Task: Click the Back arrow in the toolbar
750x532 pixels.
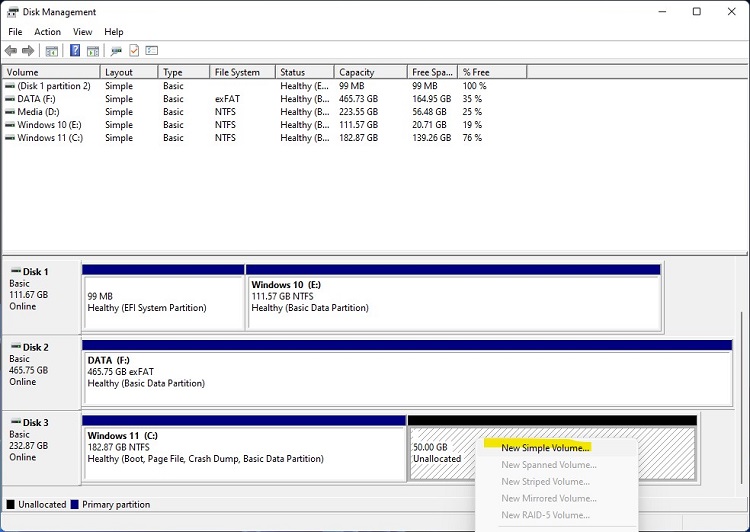Action: point(11,50)
